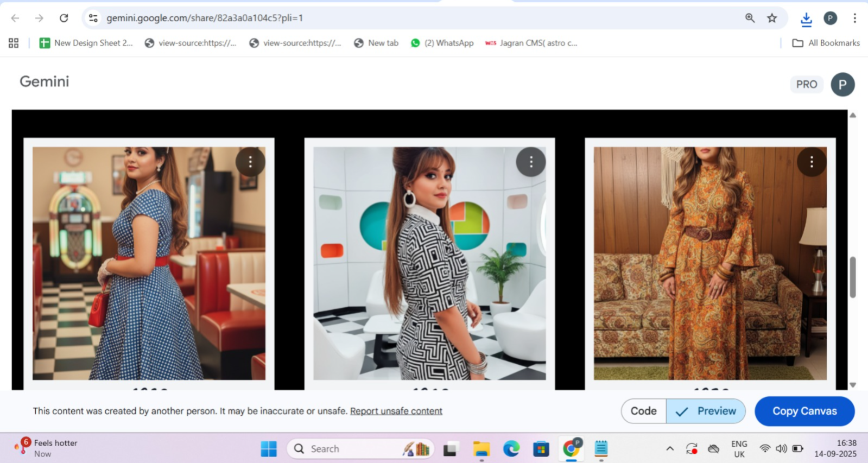This screenshot has width=868, height=463.
Task: Open the Gemini account avatar P
Action: (842, 84)
